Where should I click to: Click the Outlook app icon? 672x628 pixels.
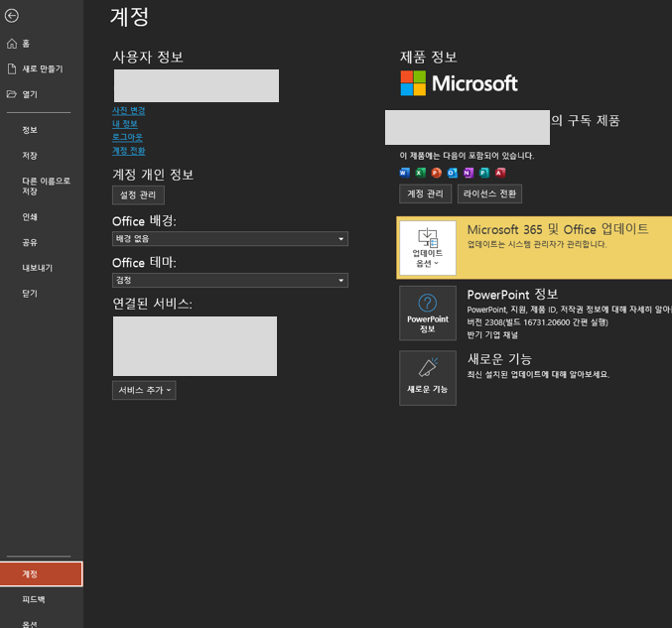click(x=453, y=173)
